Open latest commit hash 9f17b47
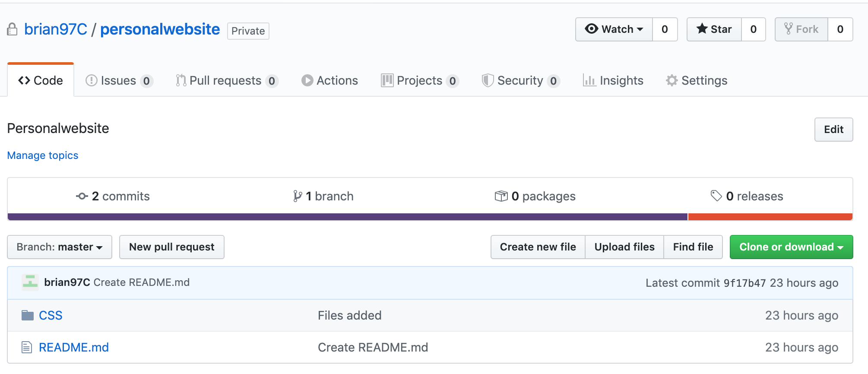Screen dimensions: 868x374 [x=745, y=283]
